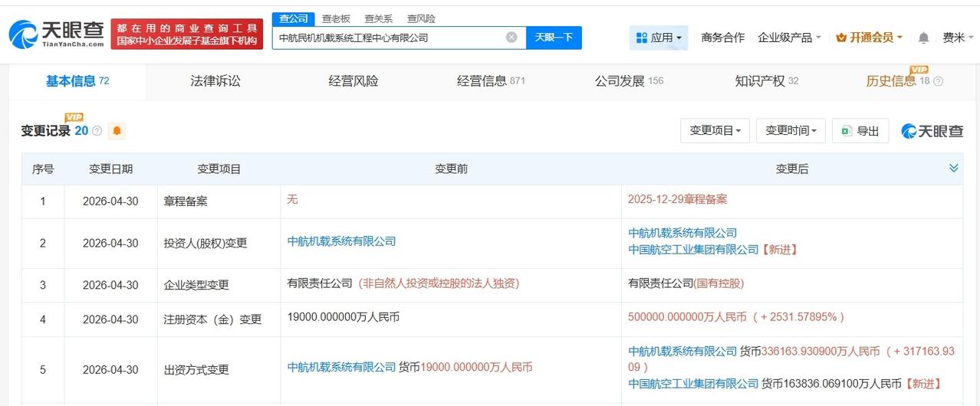Screen dimensions: 980x406
Task: Select the 查风险 search tab
Action: coord(421,18)
